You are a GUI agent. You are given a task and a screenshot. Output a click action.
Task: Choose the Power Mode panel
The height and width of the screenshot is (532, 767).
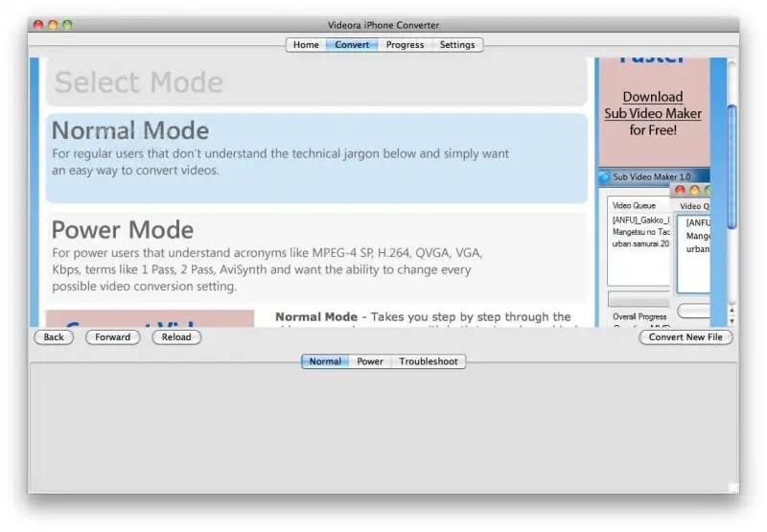[x=316, y=257]
